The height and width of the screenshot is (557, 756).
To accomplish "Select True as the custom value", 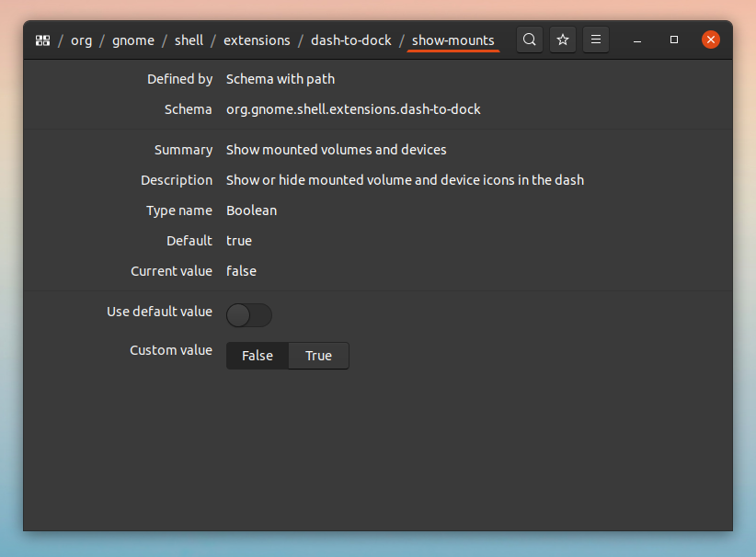I will 318,356.
